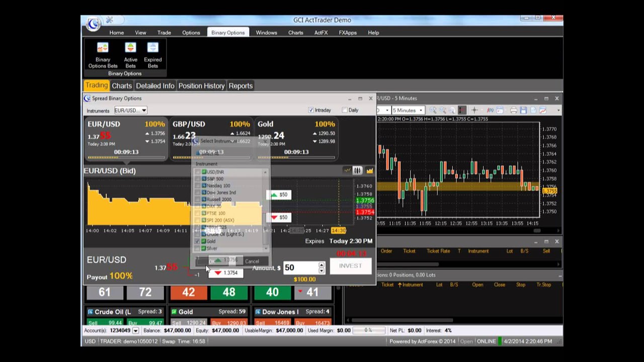644x362 pixels.
Task: Click the red down 1.3754 button
Action: point(226,273)
